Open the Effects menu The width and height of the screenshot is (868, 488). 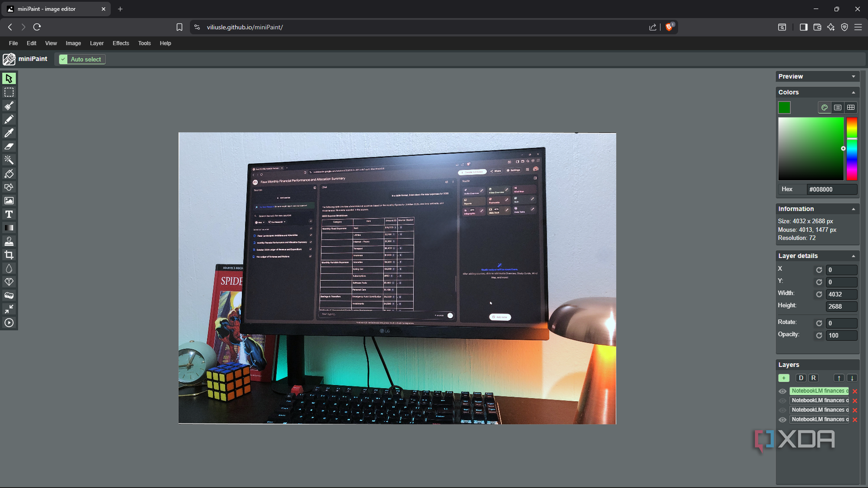pyautogui.click(x=120, y=43)
